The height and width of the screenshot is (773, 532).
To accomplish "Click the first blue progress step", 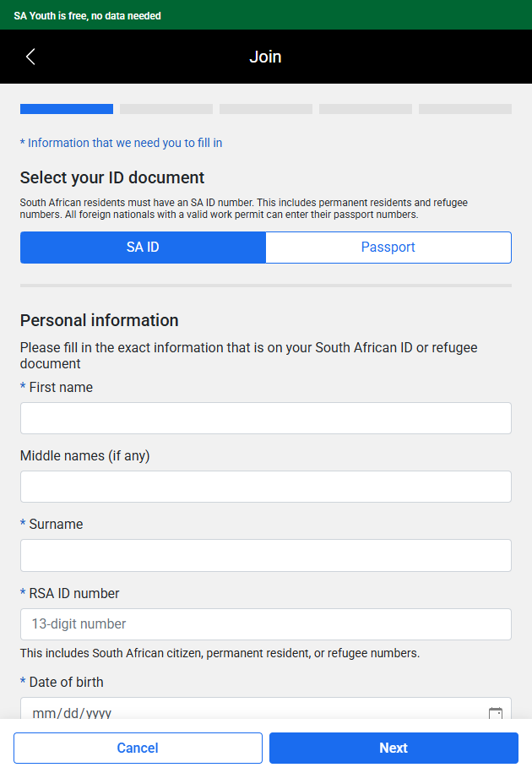I will 67,109.
